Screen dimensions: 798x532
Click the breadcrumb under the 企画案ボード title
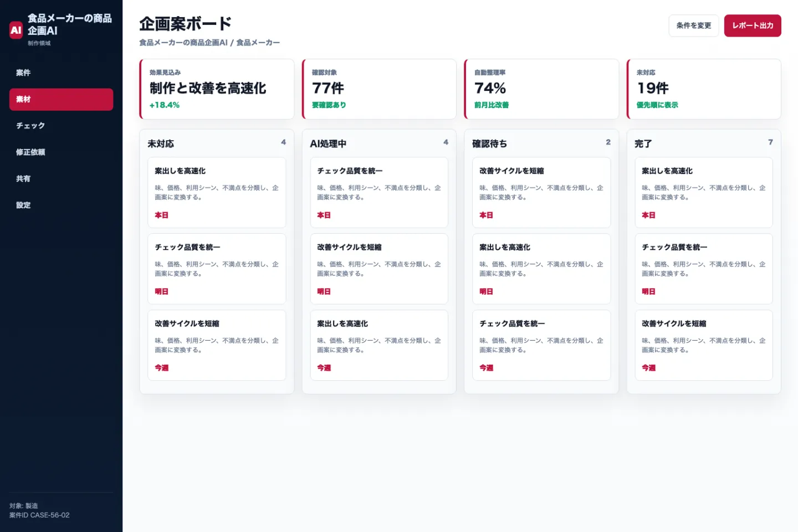click(x=209, y=43)
